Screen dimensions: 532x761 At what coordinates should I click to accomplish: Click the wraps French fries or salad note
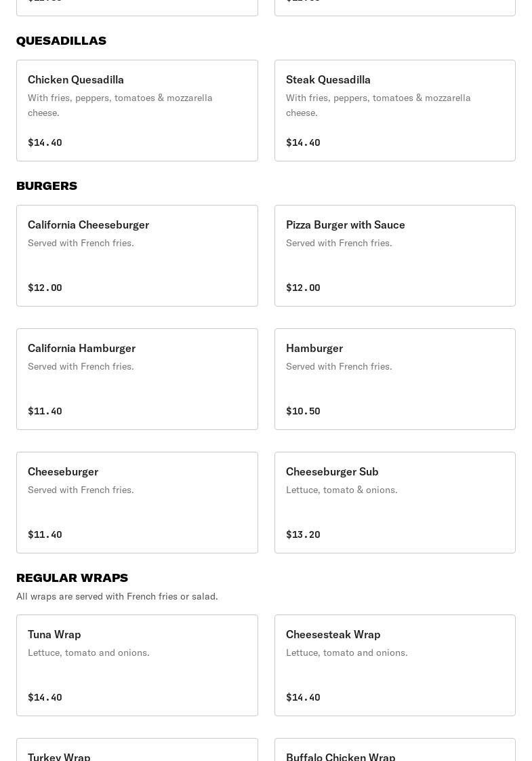click(117, 596)
